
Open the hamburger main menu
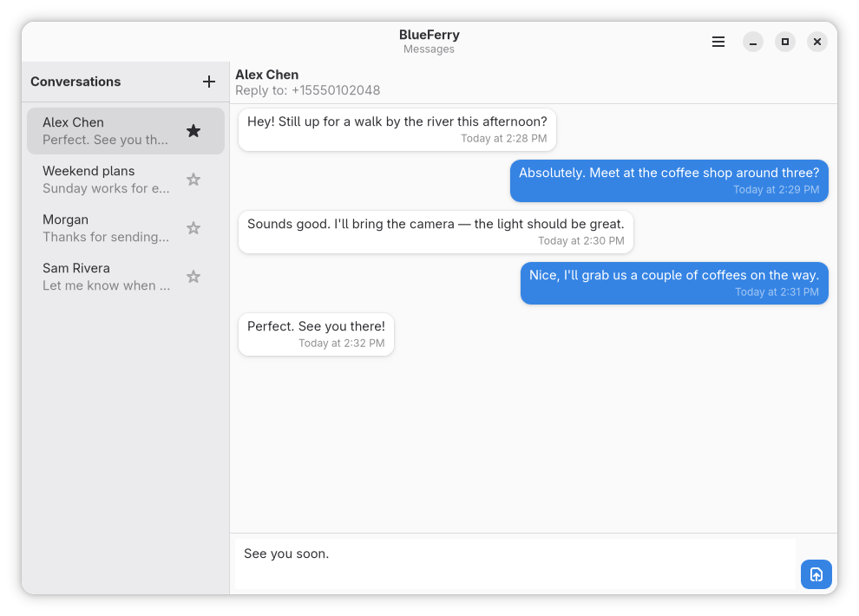click(x=718, y=42)
